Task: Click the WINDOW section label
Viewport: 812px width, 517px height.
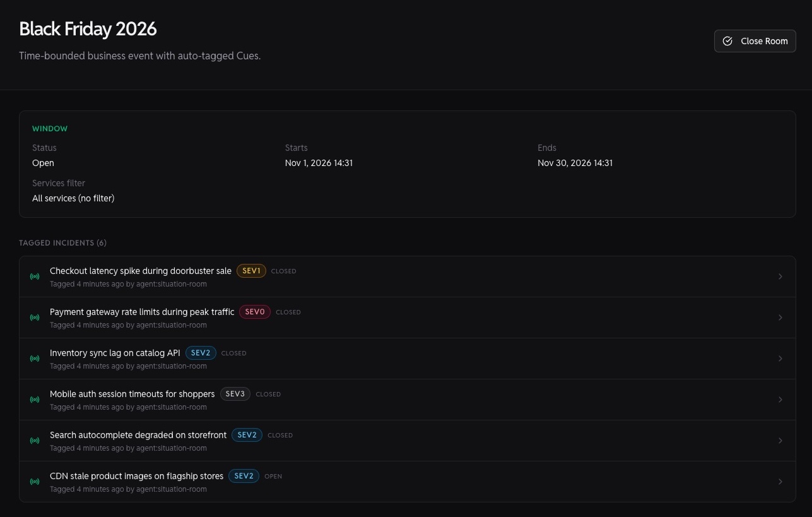Action: point(50,129)
